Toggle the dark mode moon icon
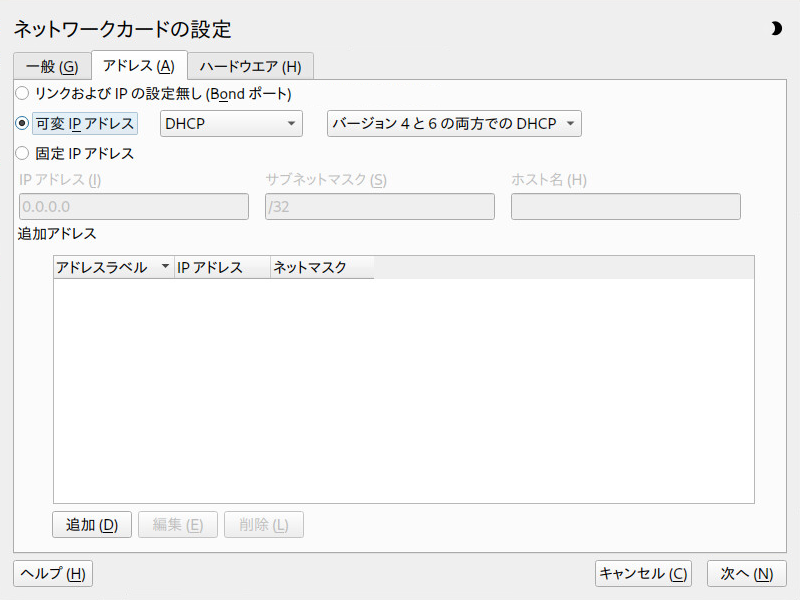Viewport: 800px width, 600px height. click(x=776, y=29)
